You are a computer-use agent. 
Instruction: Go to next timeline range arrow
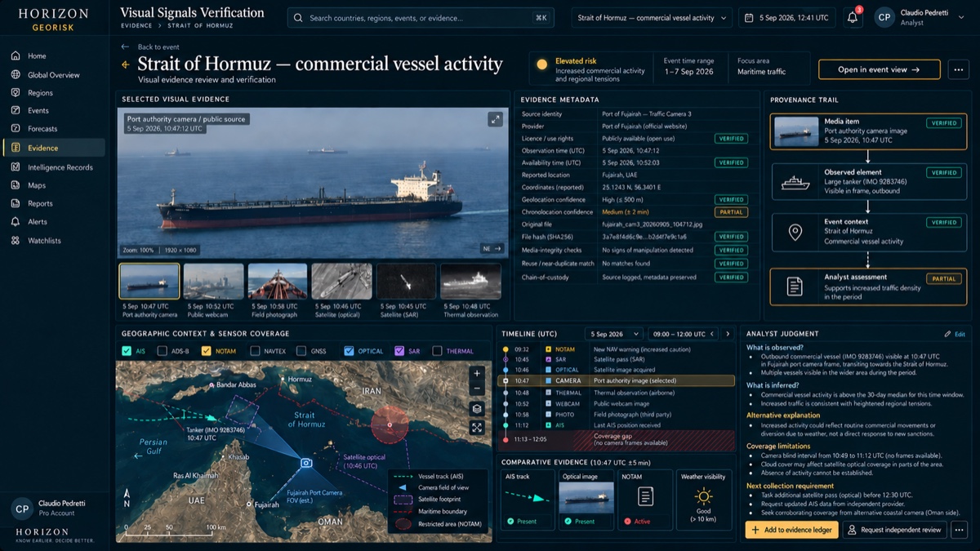(727, 334)
